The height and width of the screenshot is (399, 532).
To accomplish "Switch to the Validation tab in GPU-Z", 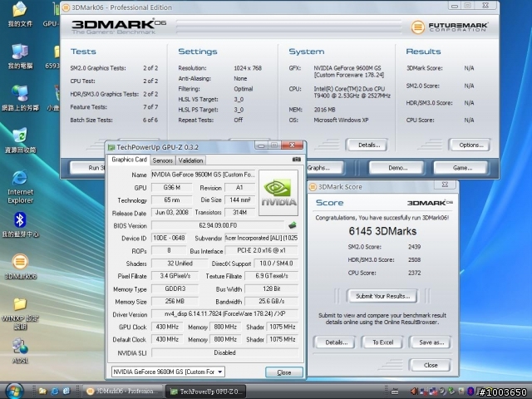I will click(190, 160).
